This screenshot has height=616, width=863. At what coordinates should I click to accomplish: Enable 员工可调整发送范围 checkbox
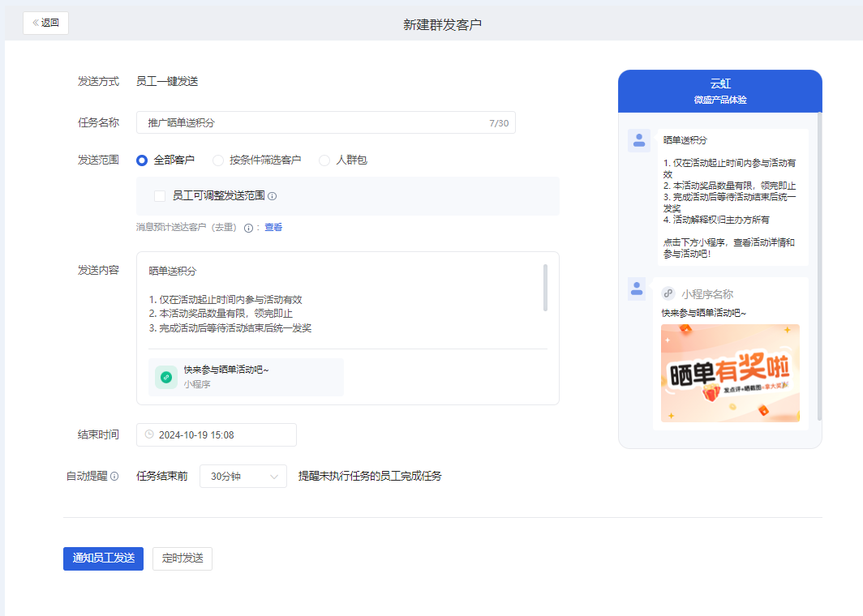160,196
